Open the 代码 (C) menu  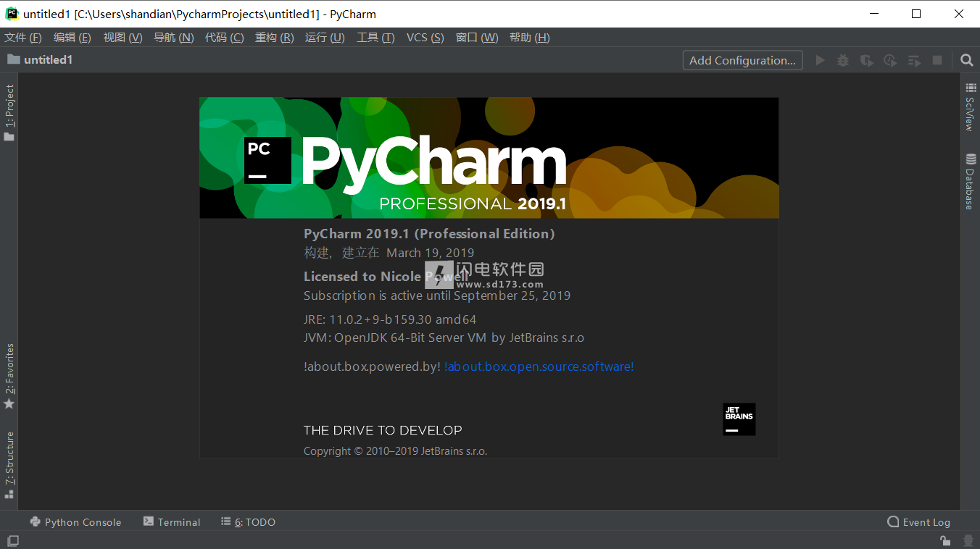pos(224,38)
